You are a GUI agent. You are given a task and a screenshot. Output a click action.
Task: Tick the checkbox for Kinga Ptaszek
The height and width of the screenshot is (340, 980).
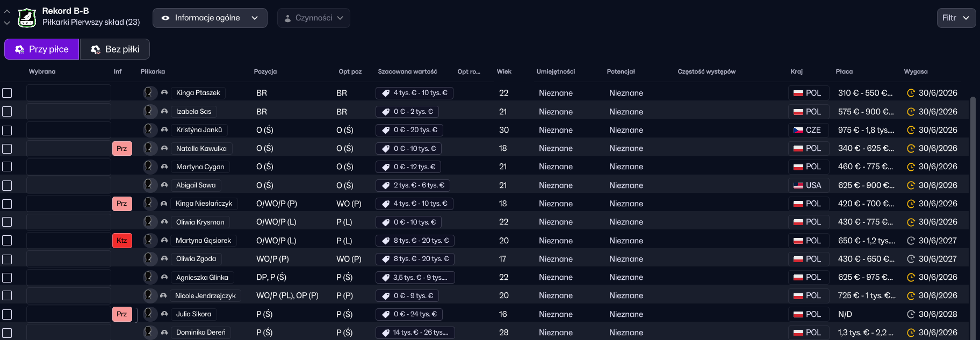7,93
